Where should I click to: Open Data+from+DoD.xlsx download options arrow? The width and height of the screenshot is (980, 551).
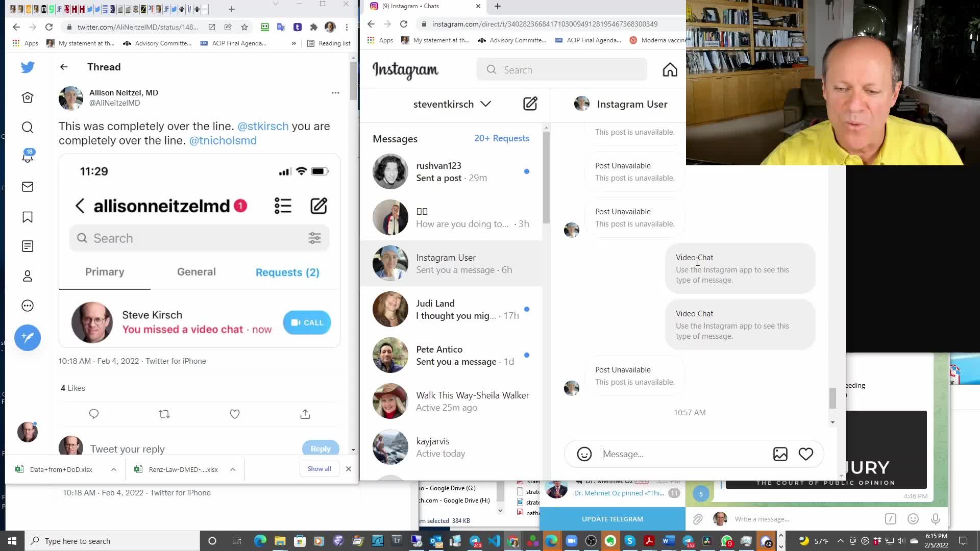coord(114,469)
